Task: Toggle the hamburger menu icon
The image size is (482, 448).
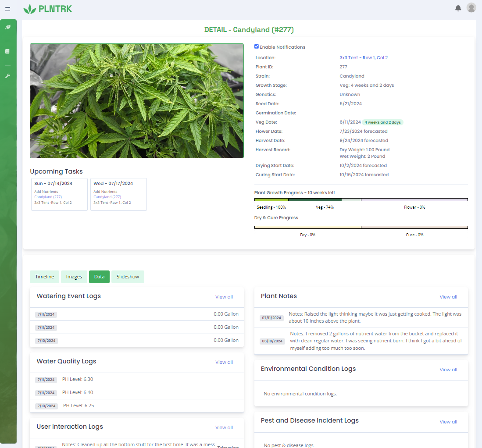Action: point(7,9)
